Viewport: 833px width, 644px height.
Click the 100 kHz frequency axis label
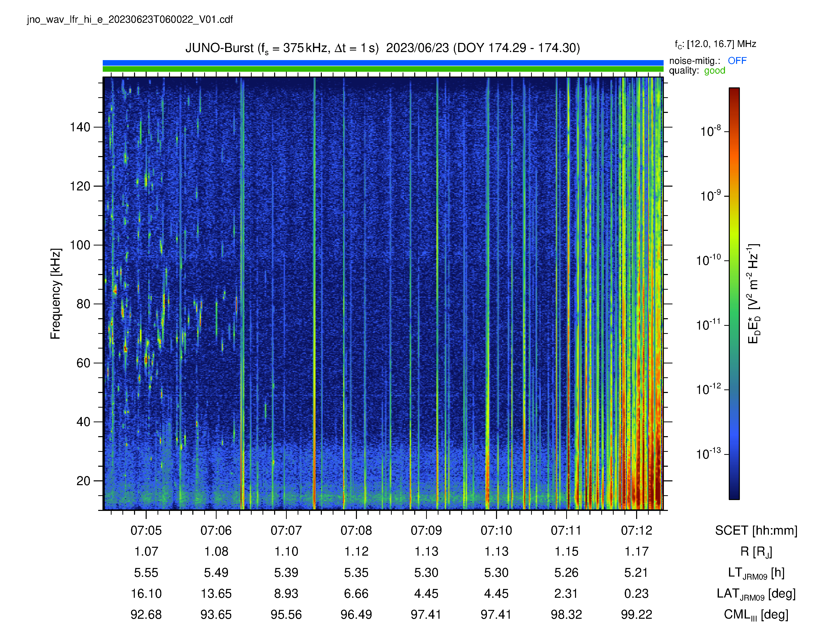click(80, 245)
